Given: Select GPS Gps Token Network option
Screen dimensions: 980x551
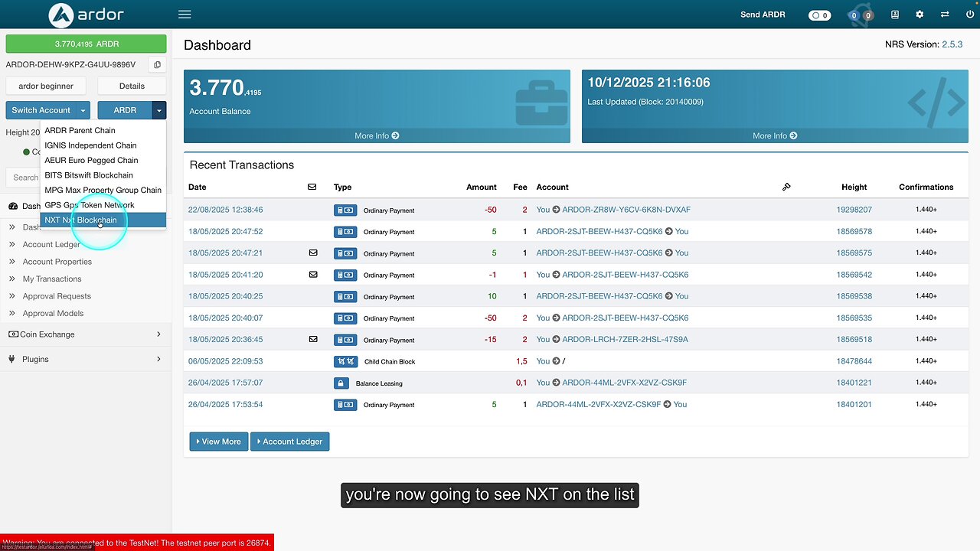Looking at the screenshot, I should point(103,205).
